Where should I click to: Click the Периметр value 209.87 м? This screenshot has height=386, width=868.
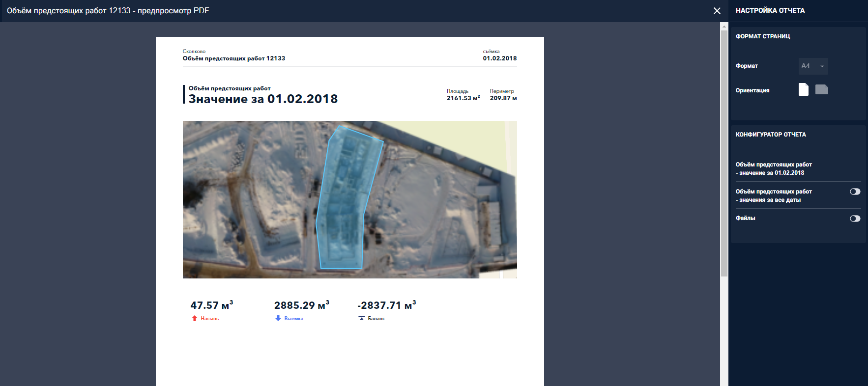tap(503, 98)
